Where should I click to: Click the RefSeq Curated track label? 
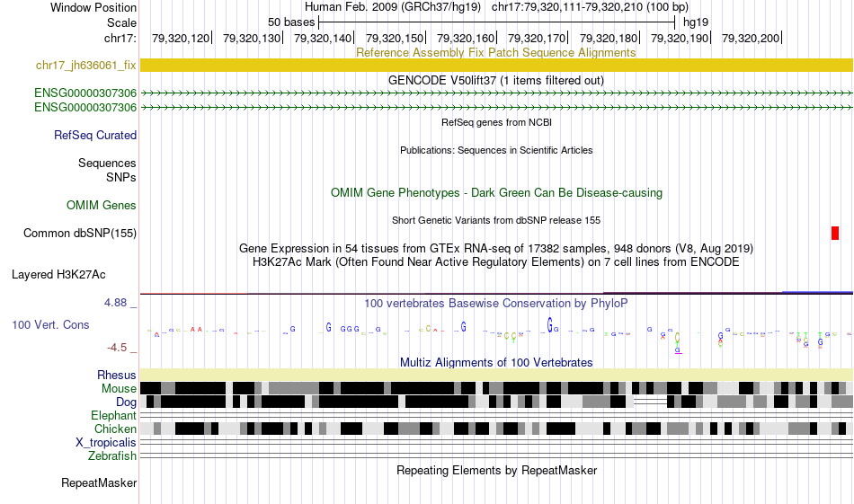(x=95, y=135)
